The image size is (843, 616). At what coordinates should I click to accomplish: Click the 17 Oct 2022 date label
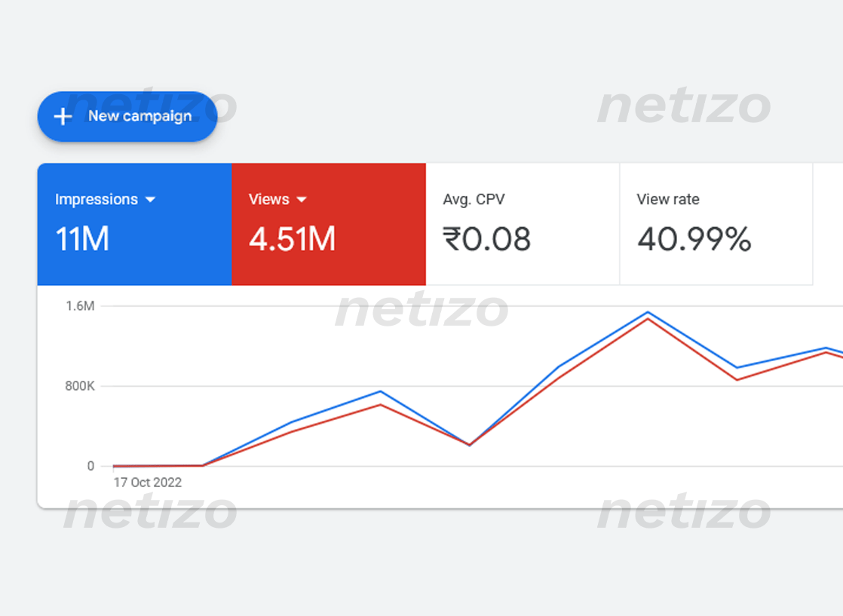coord(148,482)
